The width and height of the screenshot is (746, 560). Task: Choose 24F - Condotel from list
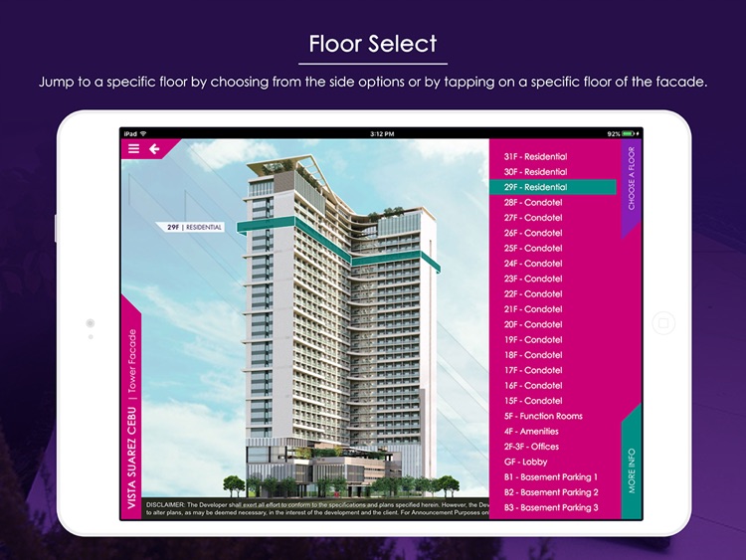[533, 264]
